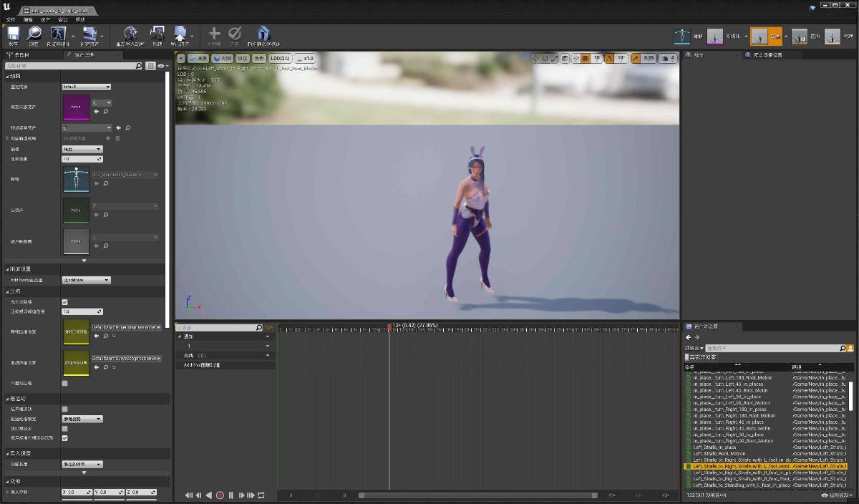Open the interpolation dropdown in animation section
The image size is (859, 504).
point(82,149)
